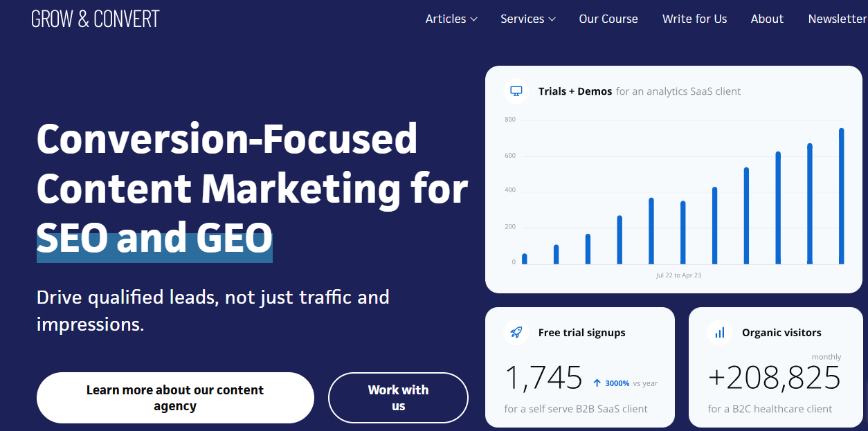Expand the chevron beside Articles
Image resolution: width=868 pixels, height=431 pixels.
475,19
